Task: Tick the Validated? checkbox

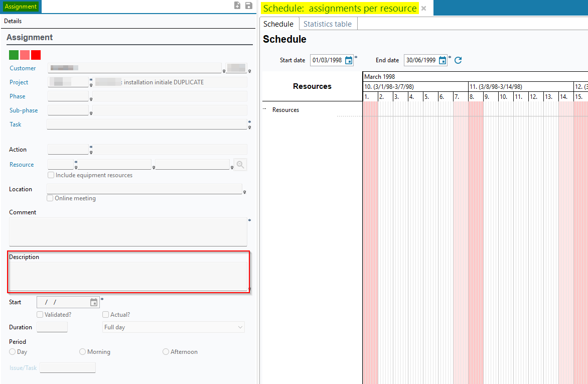Action: 40,315
